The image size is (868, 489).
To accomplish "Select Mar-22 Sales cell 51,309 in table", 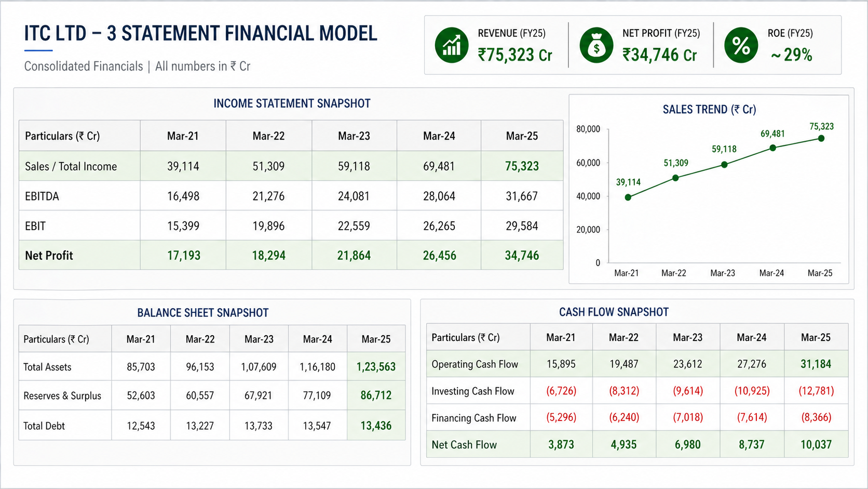I will (x=268, y=166).
